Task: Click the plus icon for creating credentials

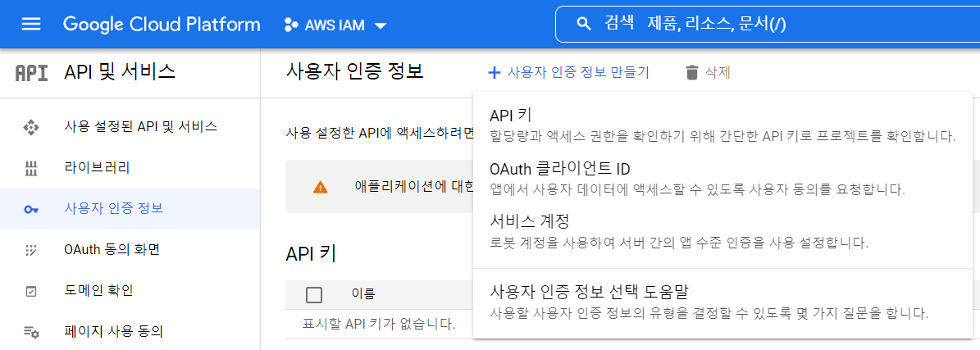Action: tap(495, 73)
